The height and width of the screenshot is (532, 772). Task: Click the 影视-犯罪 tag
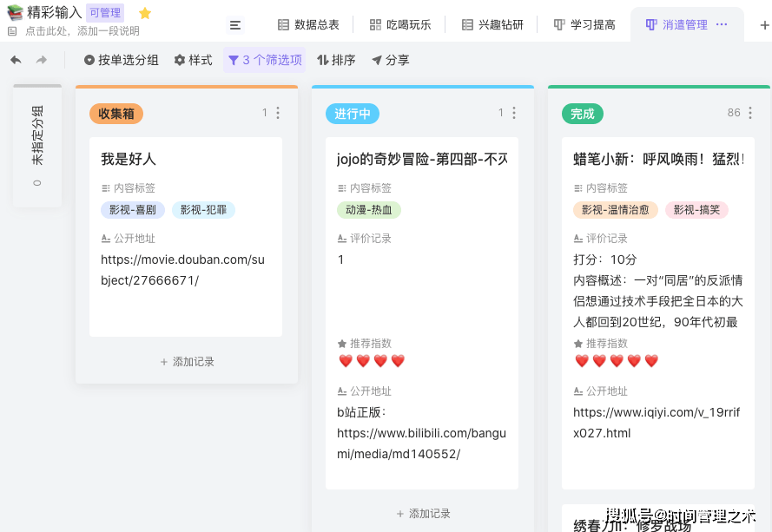[x=203, y=210]
